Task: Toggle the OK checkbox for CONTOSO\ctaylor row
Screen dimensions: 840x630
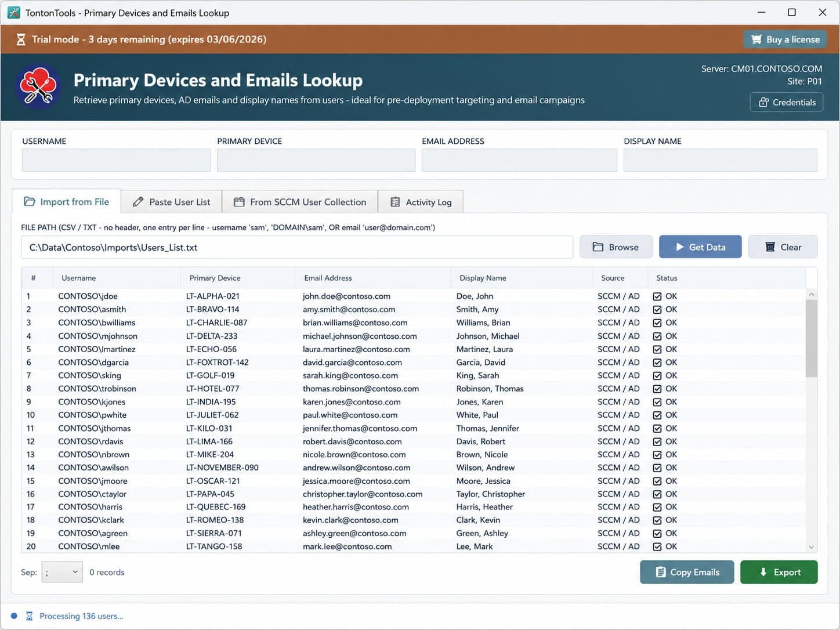Action: coord(657,494)
